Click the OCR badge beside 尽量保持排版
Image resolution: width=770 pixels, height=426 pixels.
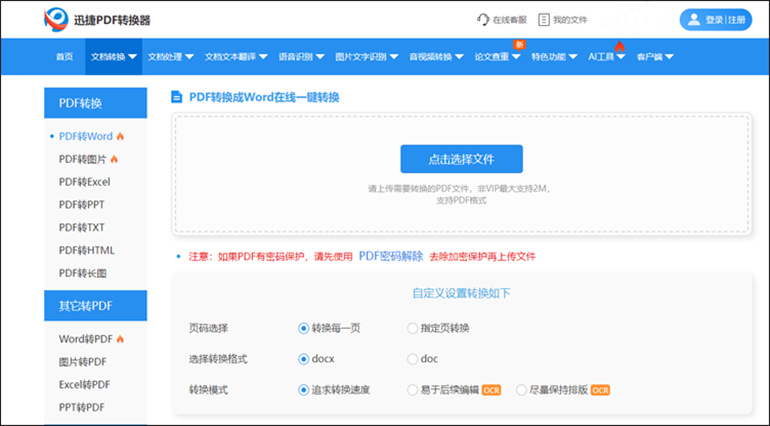click(600, 390)
